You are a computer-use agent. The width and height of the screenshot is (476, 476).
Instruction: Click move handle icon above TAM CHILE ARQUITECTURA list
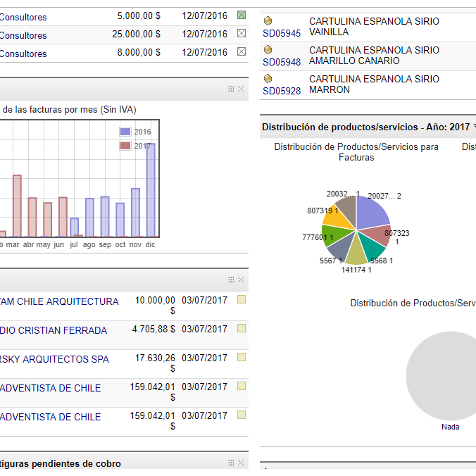tap(231, 280)
